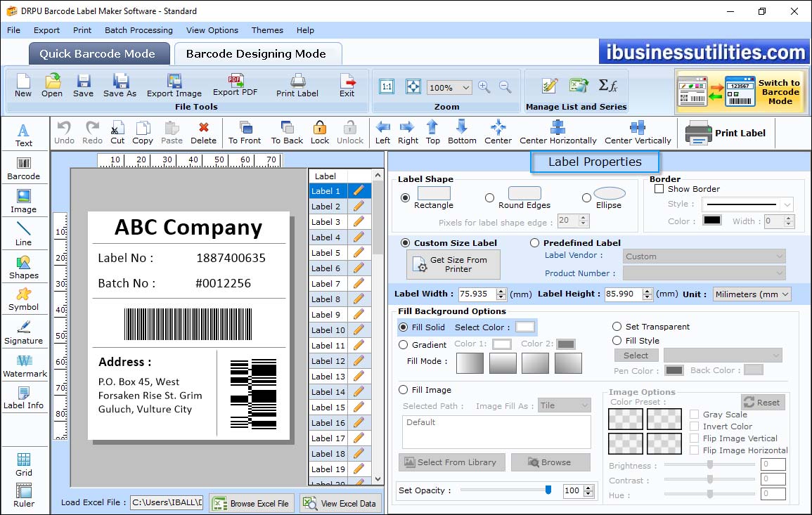812x515 pixels.
Task: Delete the selected object
Action: click(203, 133)
